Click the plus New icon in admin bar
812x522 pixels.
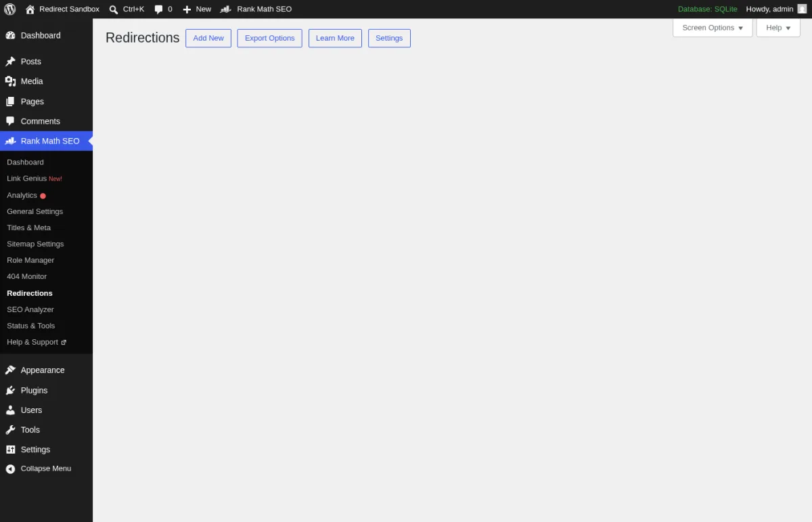(x=187, y=9)
